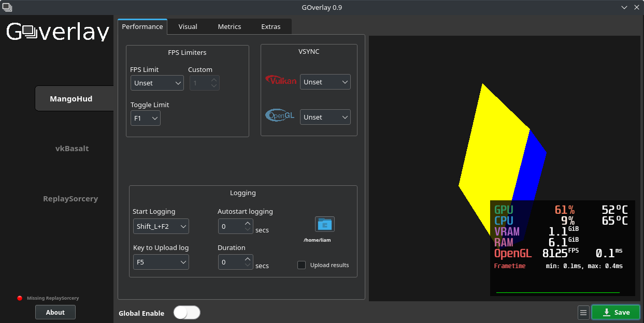The width and height of the screenshot is (644, 323).
Task: Click the /home/liam path label
Action: 317,240
